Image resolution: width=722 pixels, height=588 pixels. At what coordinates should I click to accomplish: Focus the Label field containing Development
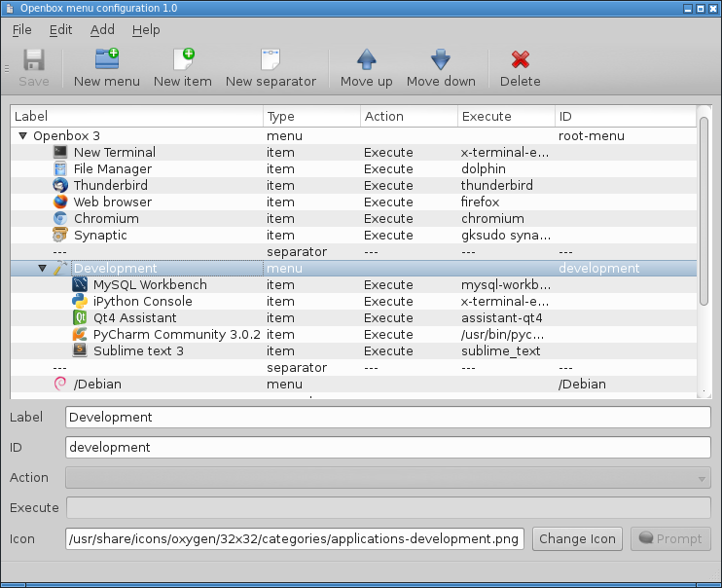tap(388, 418)
